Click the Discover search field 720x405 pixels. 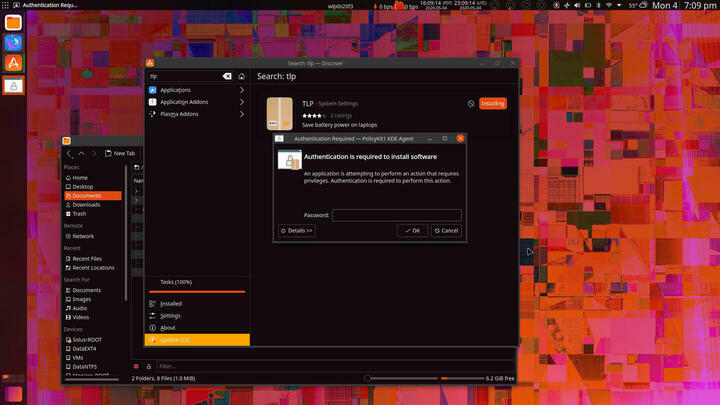click(x=185, y=76)
